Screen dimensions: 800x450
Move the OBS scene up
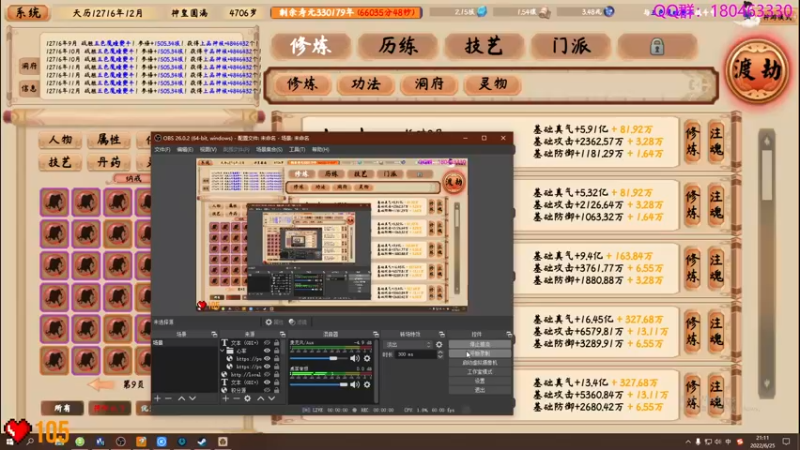click(181, 398)
